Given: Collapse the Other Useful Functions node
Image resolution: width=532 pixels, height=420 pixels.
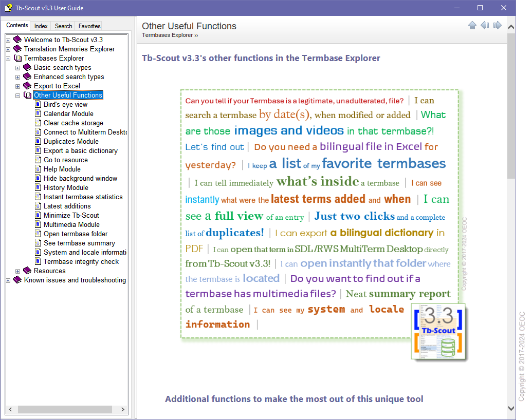Looking at the screenshot, I should (x=18, y=96).
